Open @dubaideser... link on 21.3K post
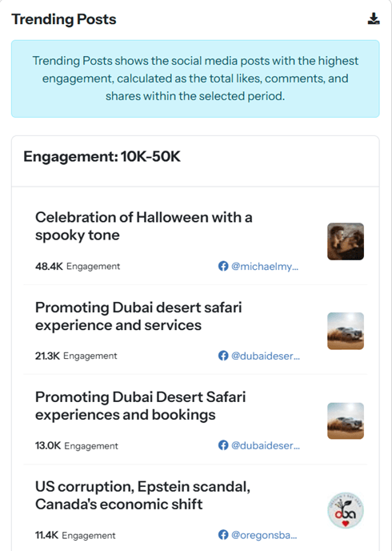The height and width of the screenshot is (551, 392). [266, 356]
